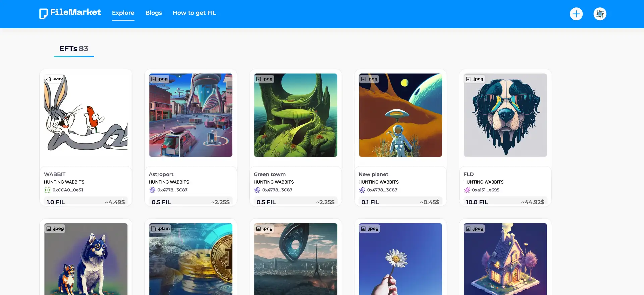Click the New planet owner identicon
The image size is (644, 295).
[362, 190]
